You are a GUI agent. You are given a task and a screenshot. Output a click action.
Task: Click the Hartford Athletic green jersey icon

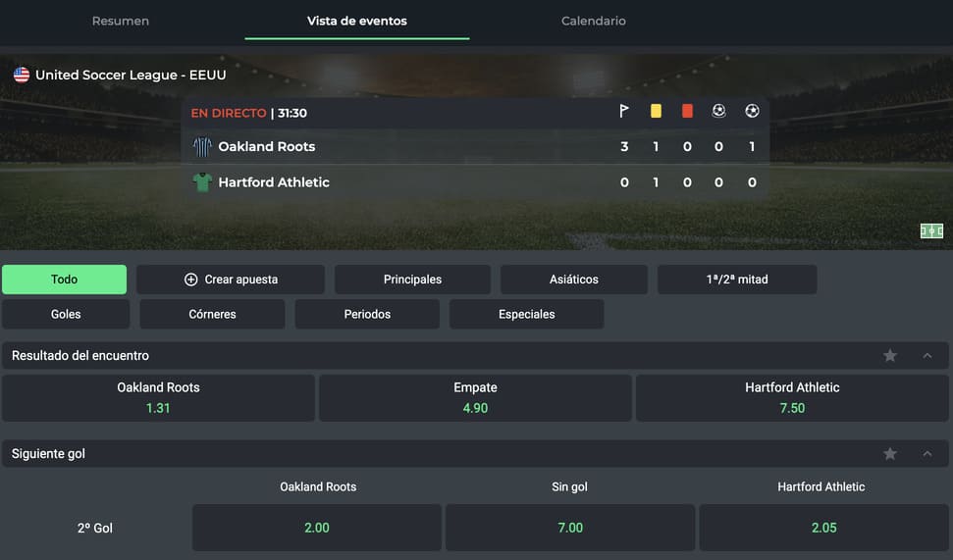click(202, 182)
